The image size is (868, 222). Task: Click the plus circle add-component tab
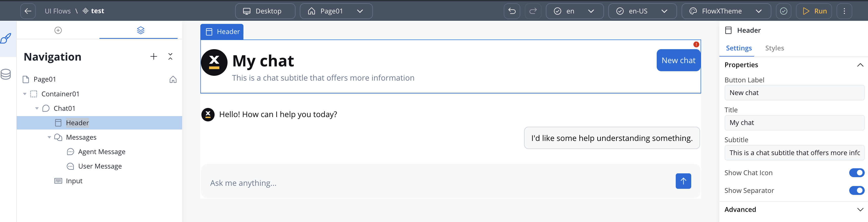tap(58, 30)
